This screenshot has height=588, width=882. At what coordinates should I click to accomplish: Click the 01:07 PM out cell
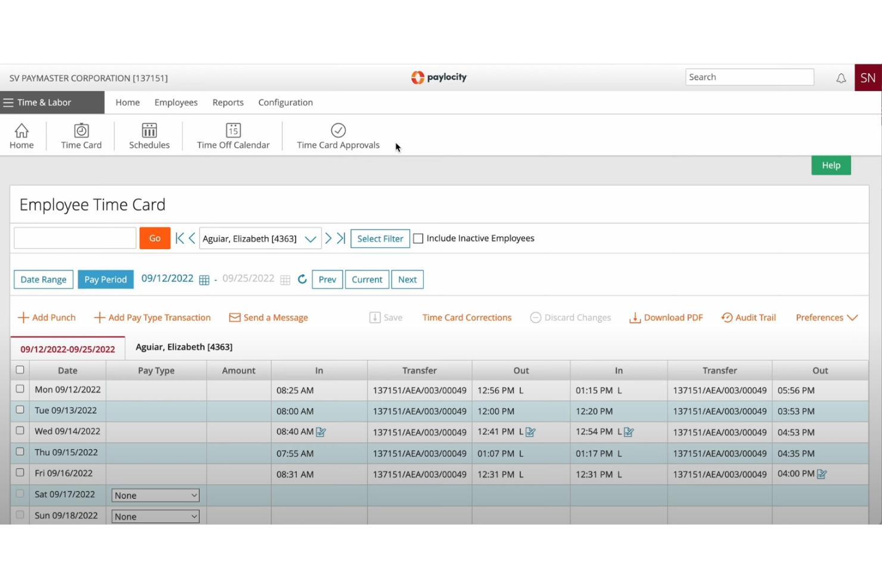tap(521, 453)
